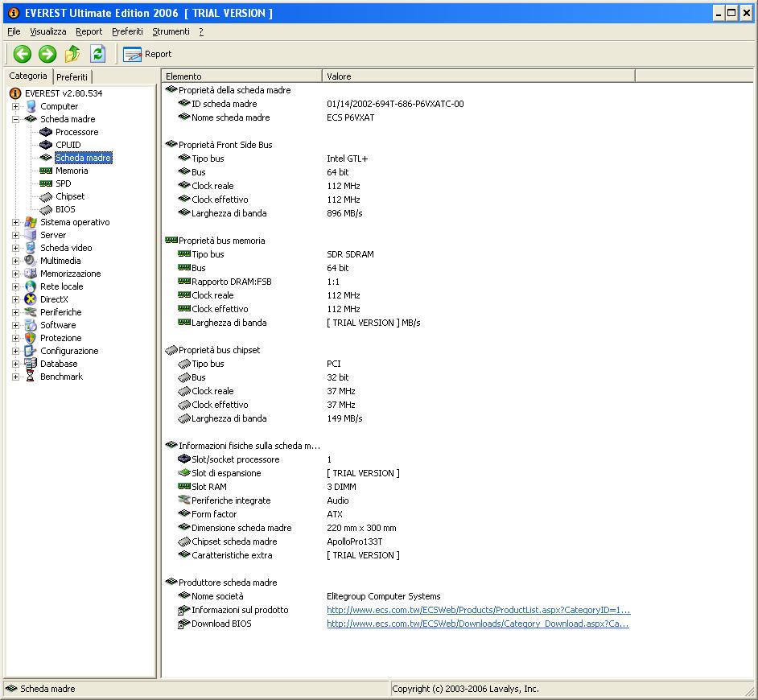Click the Configurazione icon in the tree
This screenshot has width=758, height=700.
pos(31,351)
